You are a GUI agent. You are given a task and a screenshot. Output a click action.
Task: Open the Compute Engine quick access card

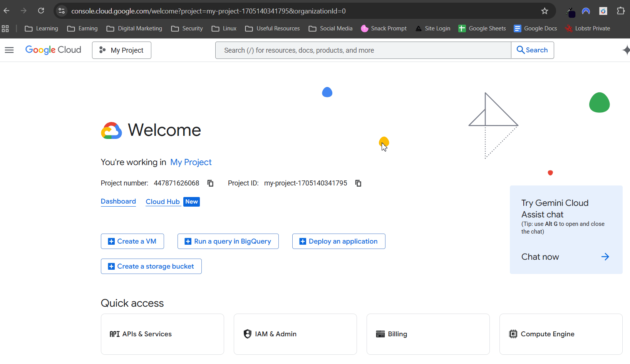(x=561, y=334)
